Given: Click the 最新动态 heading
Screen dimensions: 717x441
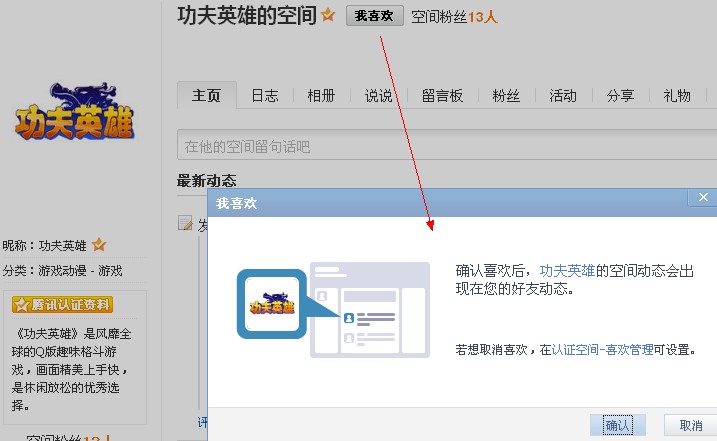Looking at the screenshot, I should tap(207, 181).
